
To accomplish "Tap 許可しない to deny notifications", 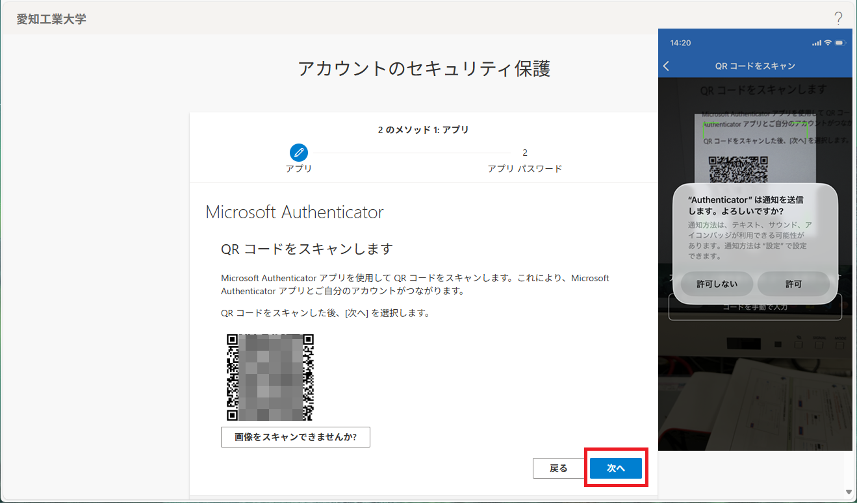I will (x=717, y=283).
